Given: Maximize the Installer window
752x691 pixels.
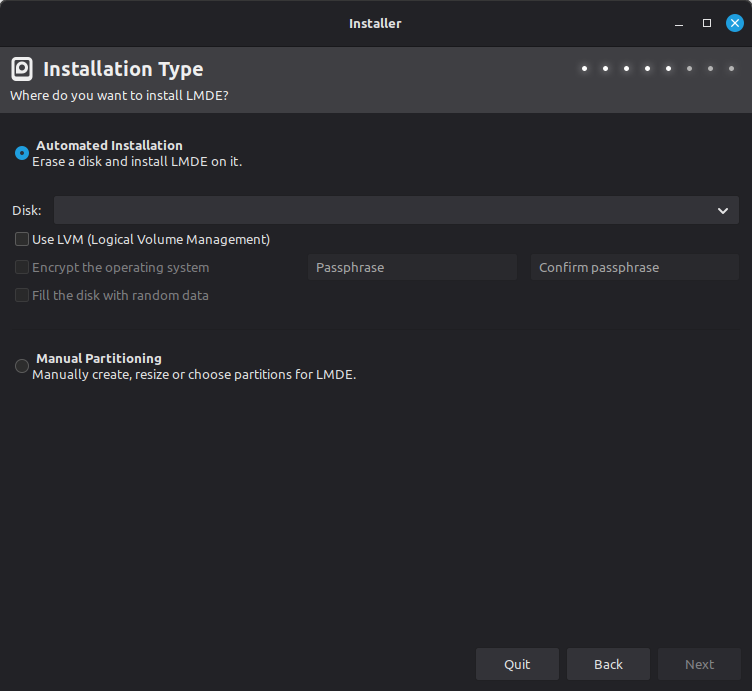Looking at the screenshot, I should point(706,23).
